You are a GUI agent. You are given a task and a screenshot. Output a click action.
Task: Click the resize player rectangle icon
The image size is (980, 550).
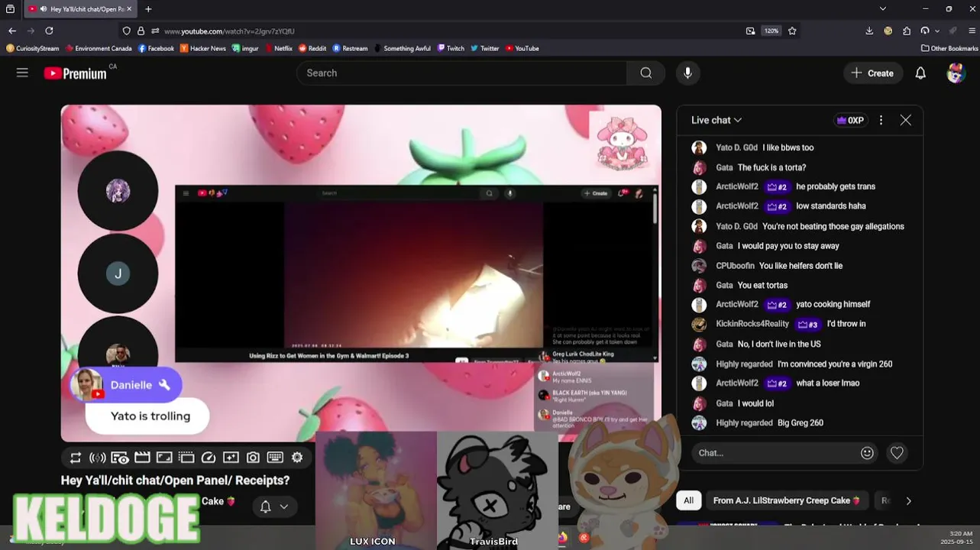(x=164, y=458)
